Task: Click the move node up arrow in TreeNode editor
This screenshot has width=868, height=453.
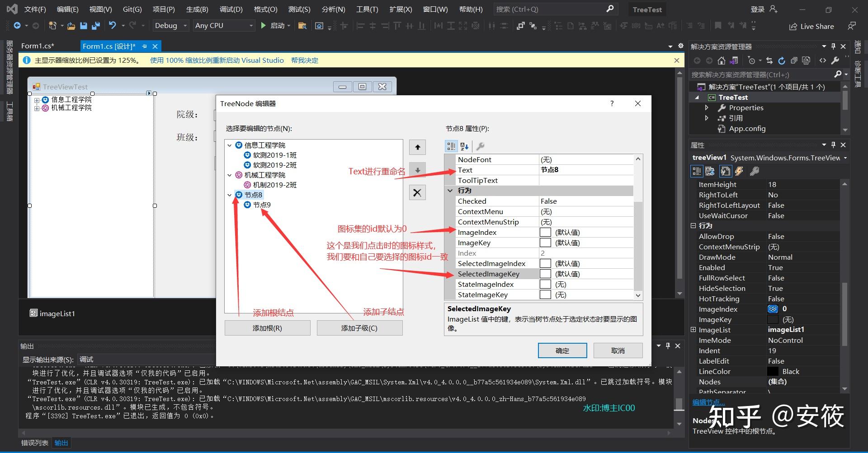Action: [417, 147]
